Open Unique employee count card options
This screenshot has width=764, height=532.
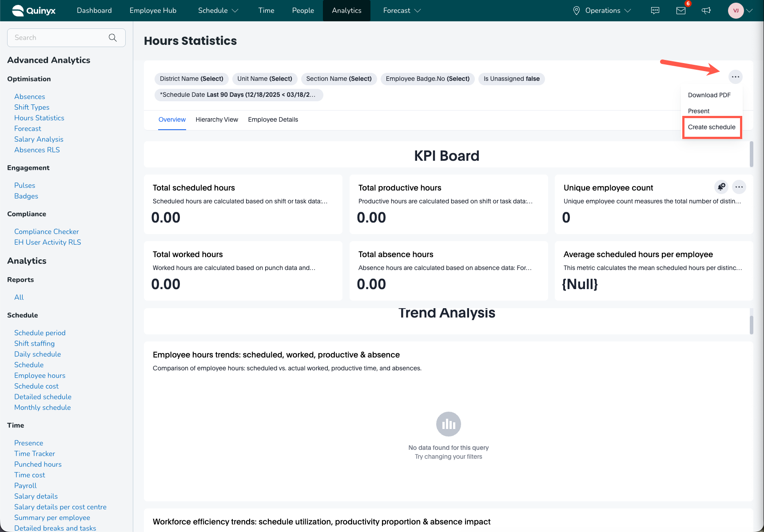[739, 187]
